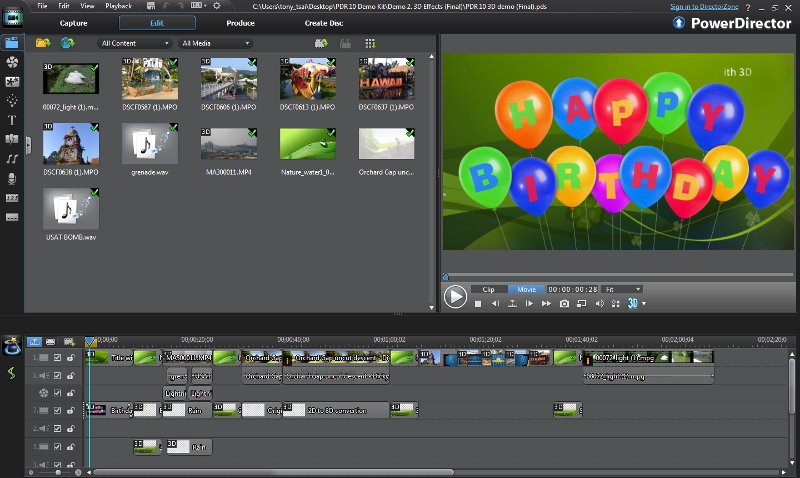Viewport: 800px width, 478px height.
Task: Switch to the Produce tab
Action: (240, 22)
